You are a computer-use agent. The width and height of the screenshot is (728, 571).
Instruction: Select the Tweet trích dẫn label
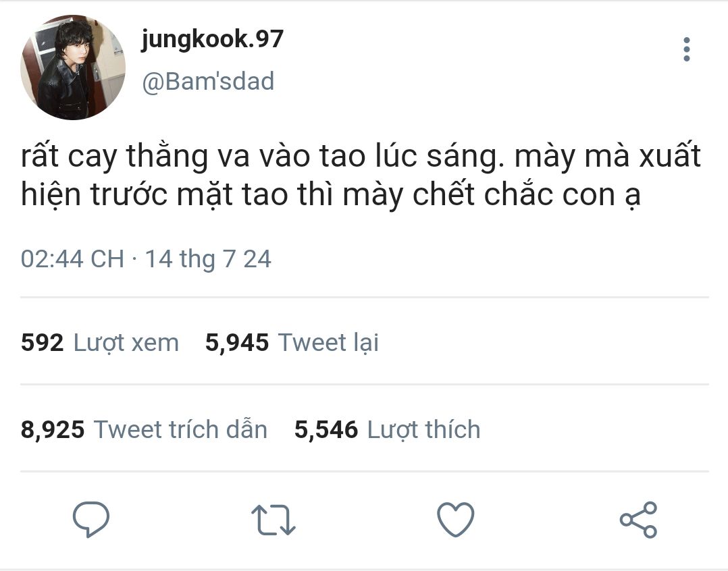click(180, 429)
